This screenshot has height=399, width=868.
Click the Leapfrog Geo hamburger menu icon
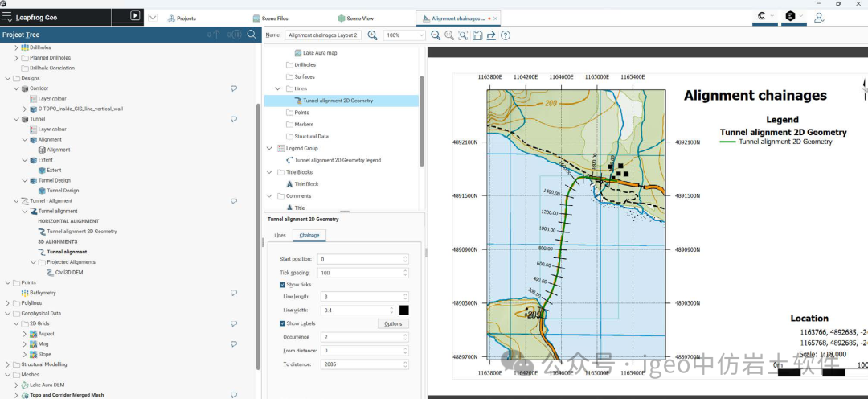coord(7,17)
